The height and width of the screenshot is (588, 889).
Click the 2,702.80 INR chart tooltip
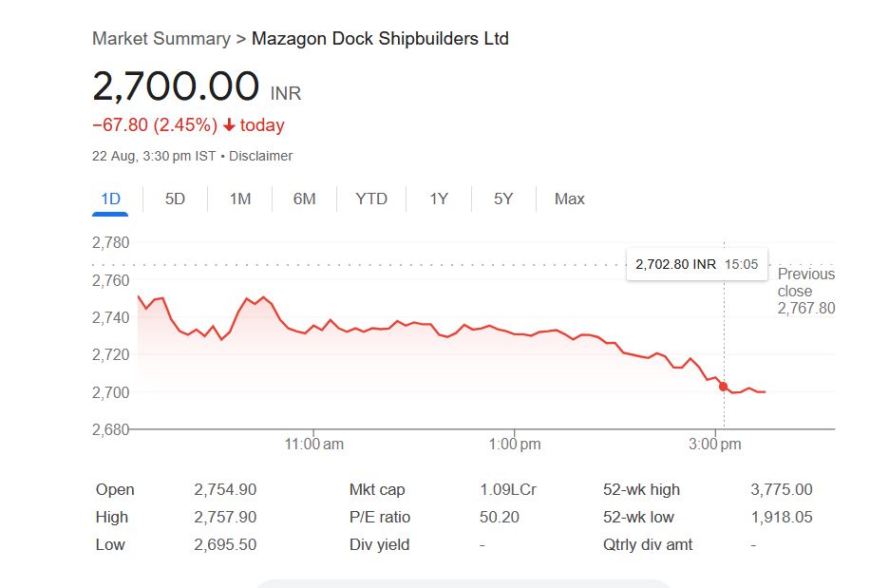[x=696, y=264]
